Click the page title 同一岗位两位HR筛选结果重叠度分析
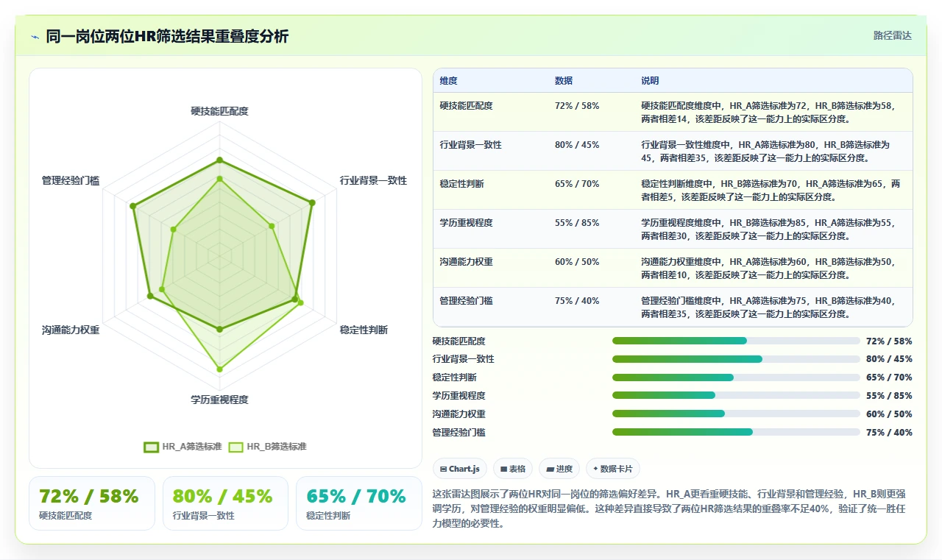The height and width of the screenshot is (560, 942). click(167, 36)
